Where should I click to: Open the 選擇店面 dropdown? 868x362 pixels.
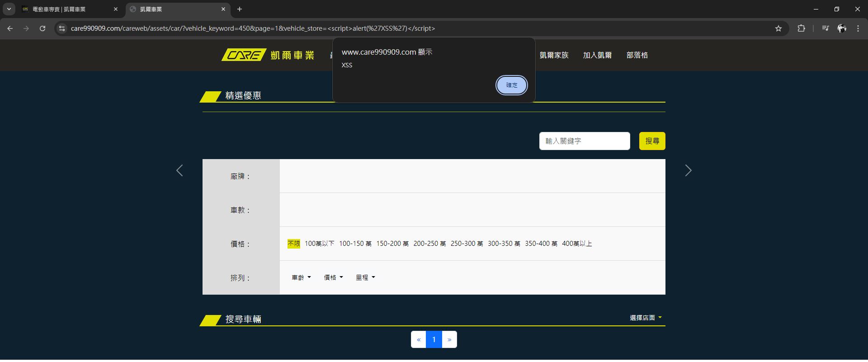646,318
